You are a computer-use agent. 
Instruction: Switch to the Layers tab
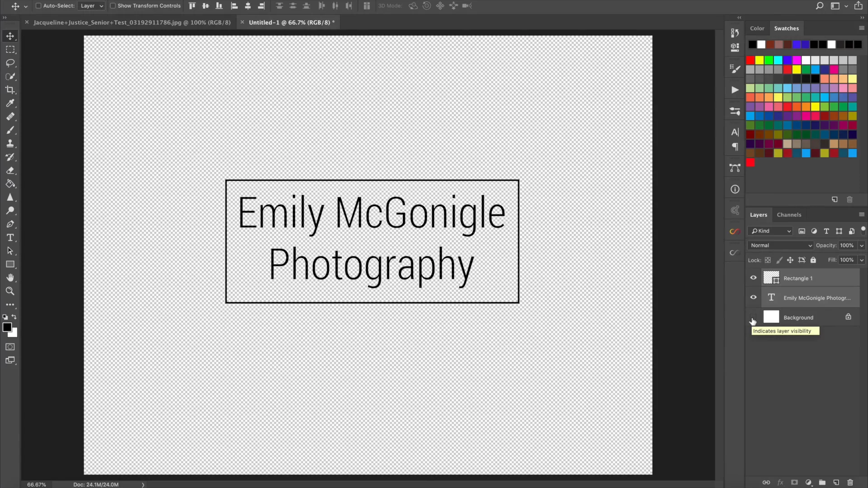point(758,215)
